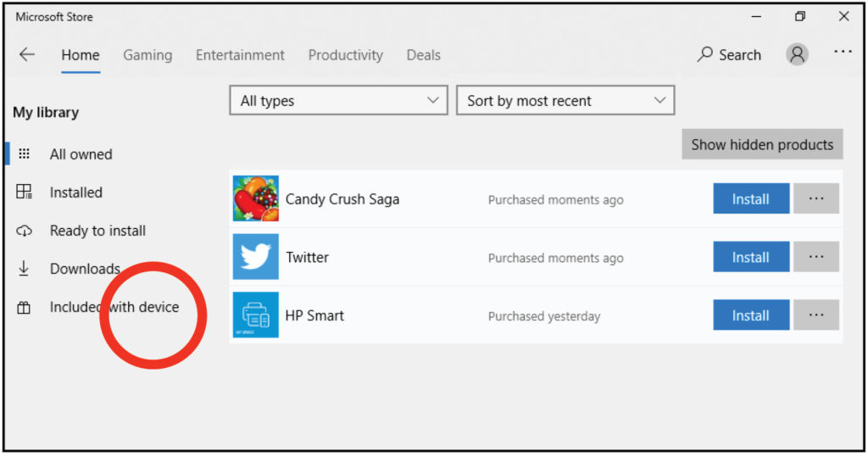Click the Twitter bird app icon
The width and height of the screenshot is (868, 457).
[x=256, y=256]
